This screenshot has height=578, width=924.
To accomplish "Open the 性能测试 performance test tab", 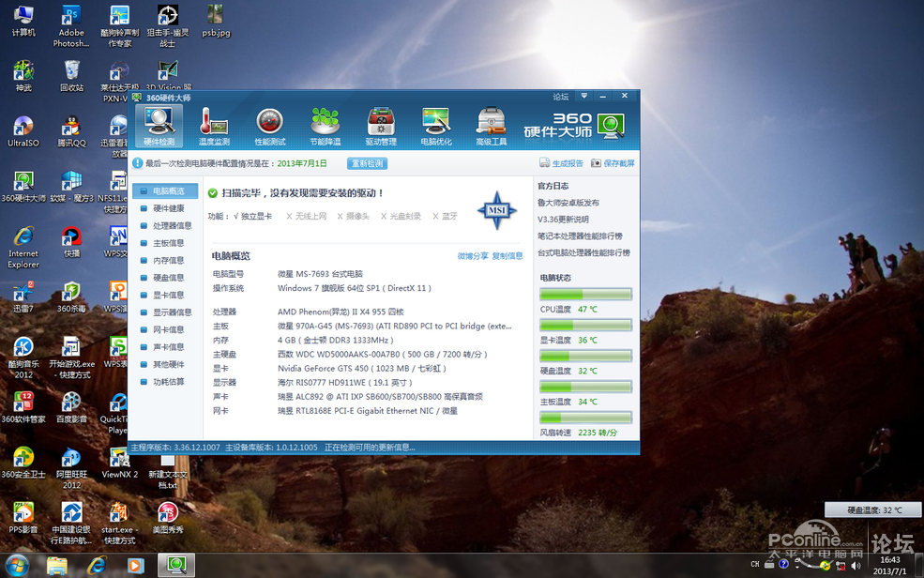I will click(270, 126).
